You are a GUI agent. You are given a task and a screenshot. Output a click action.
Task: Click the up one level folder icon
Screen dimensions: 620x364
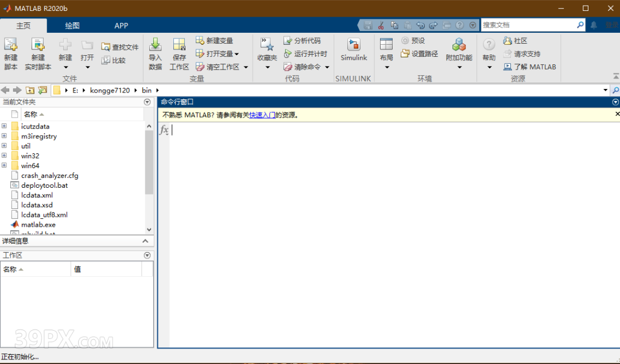[x=30, y=90]
